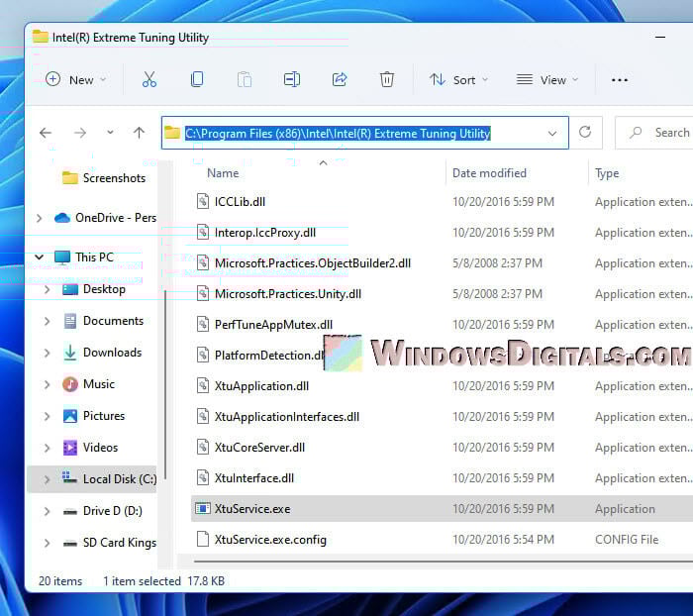This screenshot has width=693, height=616.
Task: Click the Desktop folder icon
Action: pyautogui.click(x=70, y=289)
